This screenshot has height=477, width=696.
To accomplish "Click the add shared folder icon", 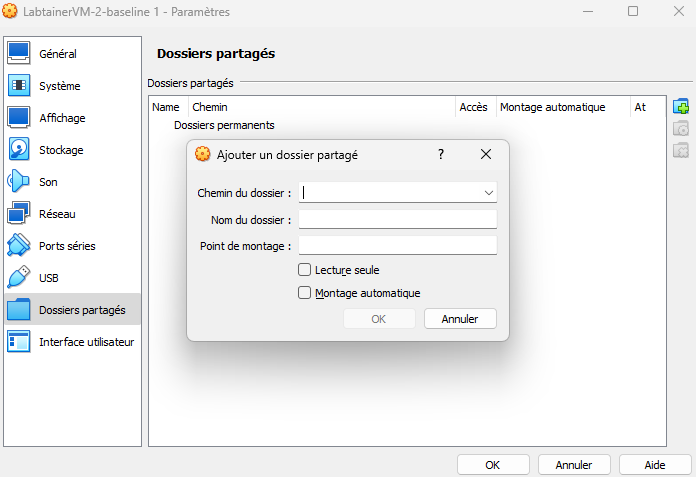I will tap(681, 107).
